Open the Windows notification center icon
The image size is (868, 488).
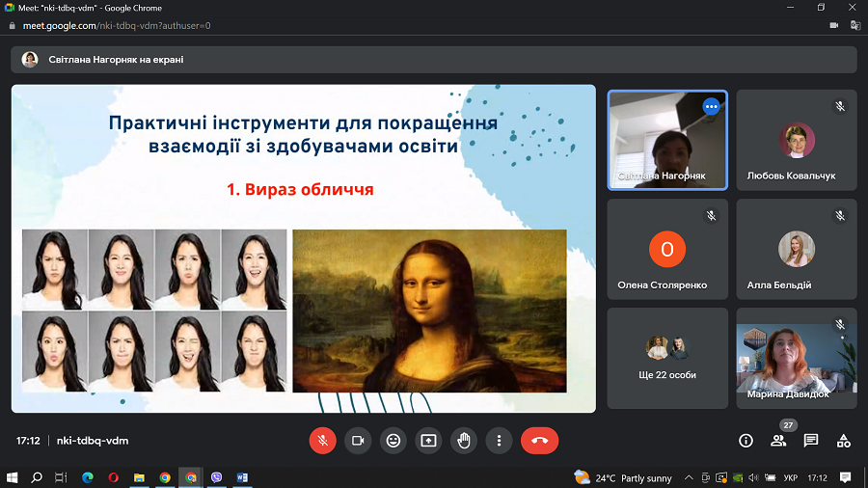tap(845, 477)
